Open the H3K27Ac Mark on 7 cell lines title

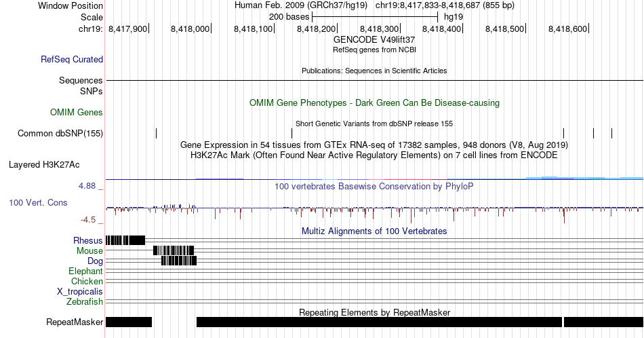click(374, 155)
